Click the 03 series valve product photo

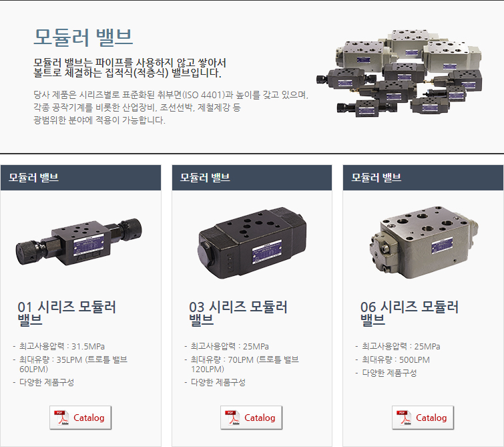252,243
